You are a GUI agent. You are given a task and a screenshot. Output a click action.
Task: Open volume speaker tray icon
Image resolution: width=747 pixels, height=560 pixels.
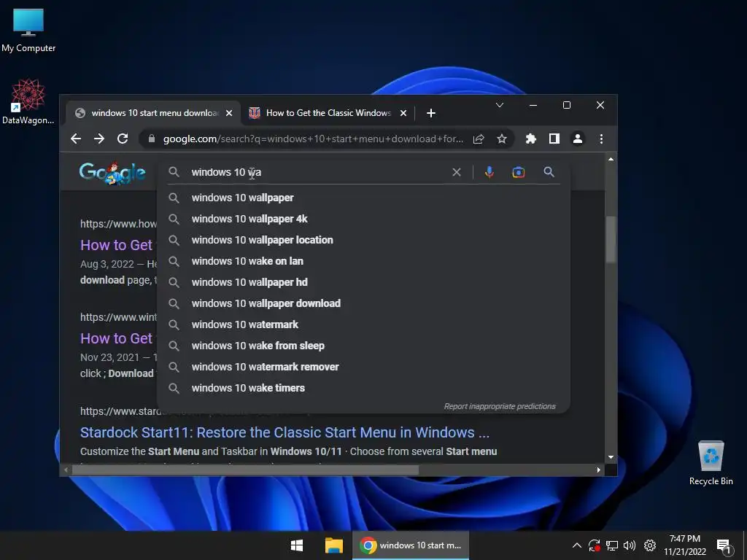pyautogui.click(x=630, y=545)
